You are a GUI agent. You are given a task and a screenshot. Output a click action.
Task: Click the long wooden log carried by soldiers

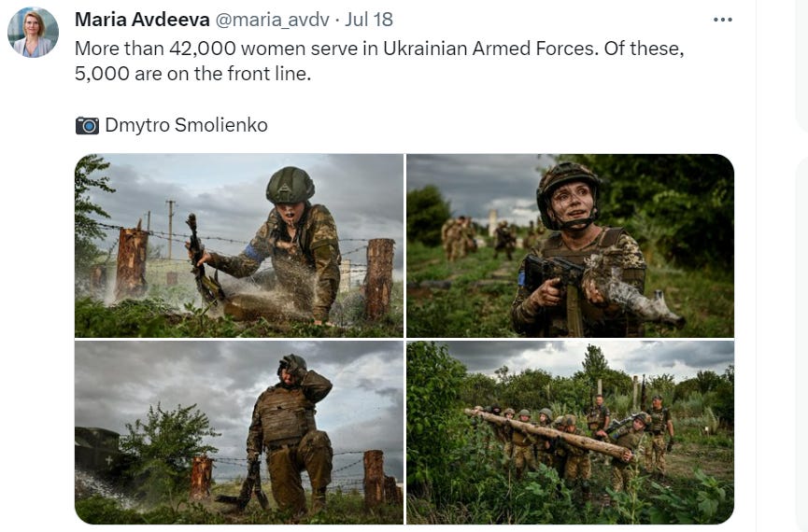pyautogui.click(x=548, y=433)
